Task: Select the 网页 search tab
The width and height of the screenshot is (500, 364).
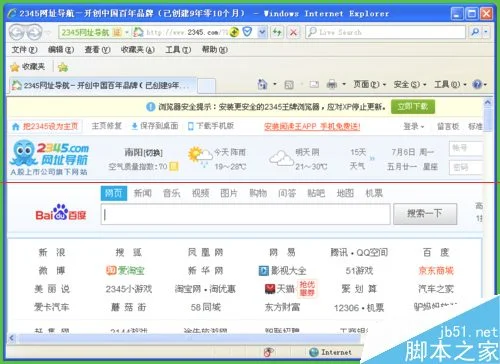Action: (114, 193)
